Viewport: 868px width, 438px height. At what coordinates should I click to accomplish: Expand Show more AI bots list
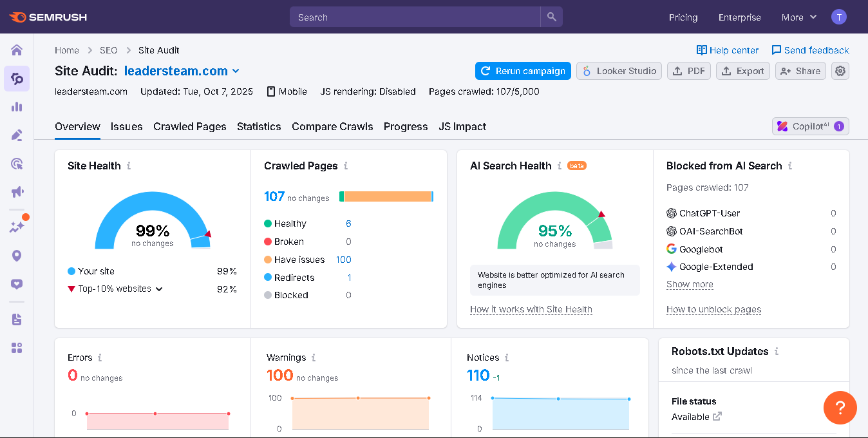pos(690,284)
